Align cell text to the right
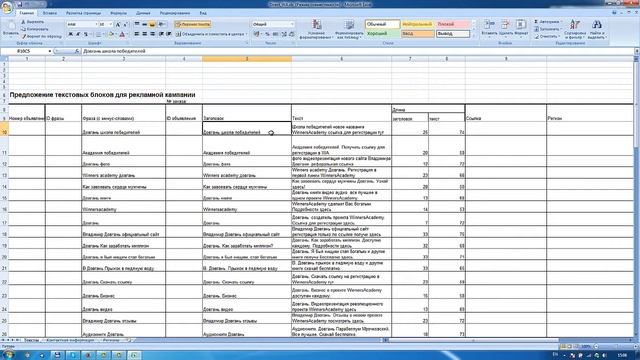The width and height of the screenshot is (640, 360). [x=152, y=34]
